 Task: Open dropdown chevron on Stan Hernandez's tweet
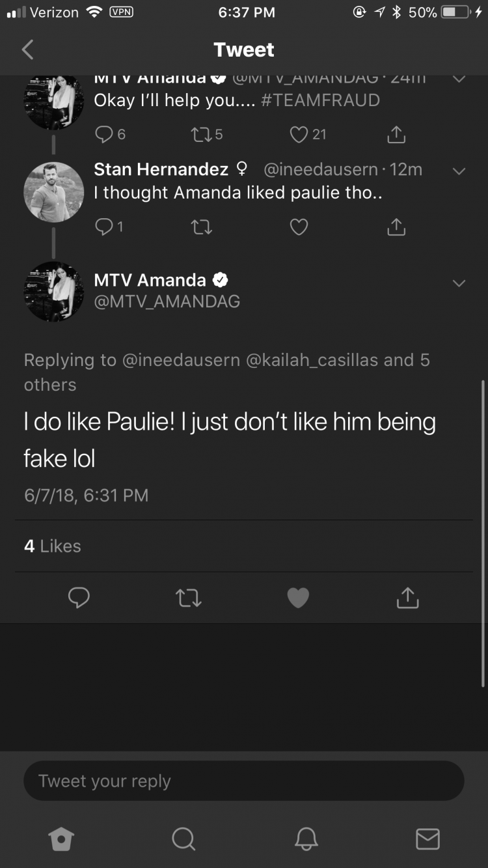459,171
